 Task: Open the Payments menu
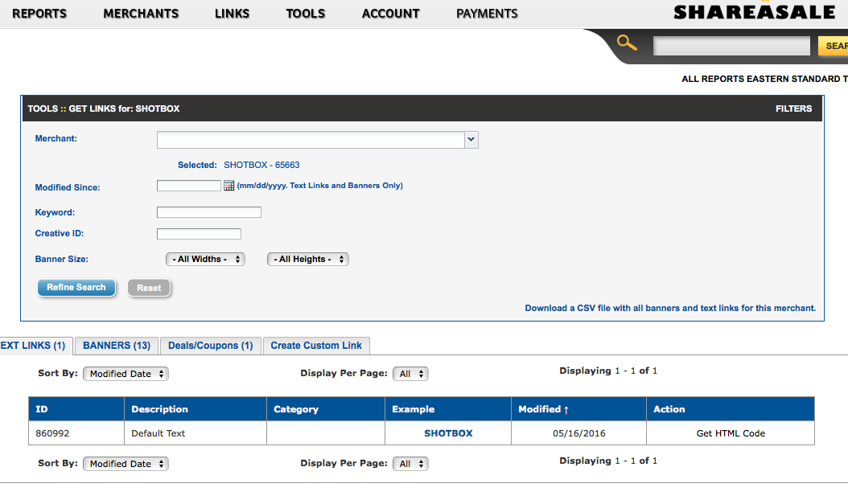[x=487, y=14]
